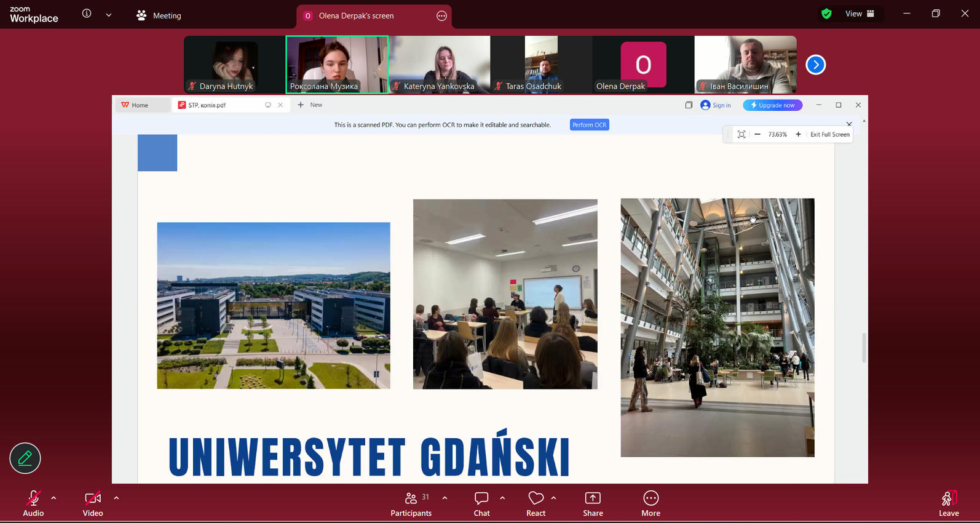Click the Share screen icon
This screenshot has width=980, height=523.
point(593,503)
